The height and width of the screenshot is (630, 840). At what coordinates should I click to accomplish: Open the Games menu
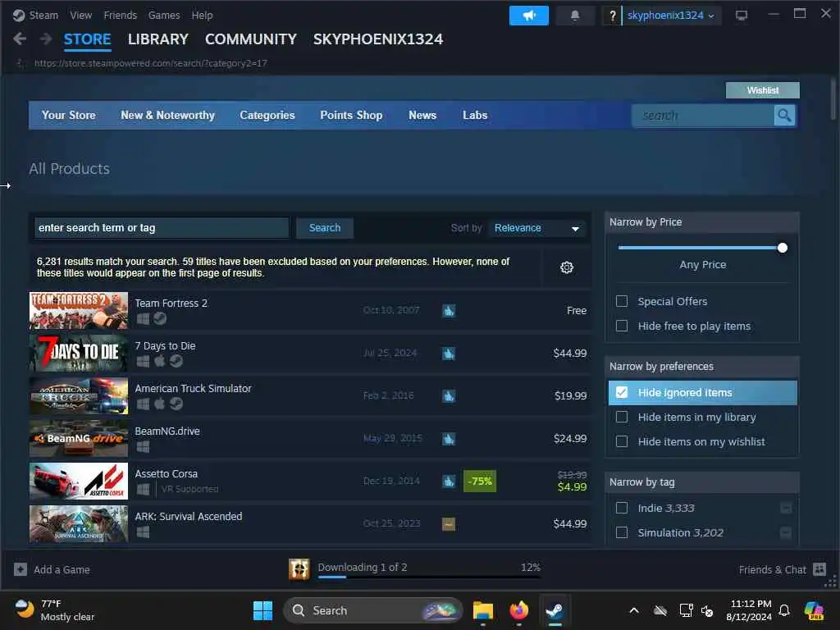[x=164, y=16]
